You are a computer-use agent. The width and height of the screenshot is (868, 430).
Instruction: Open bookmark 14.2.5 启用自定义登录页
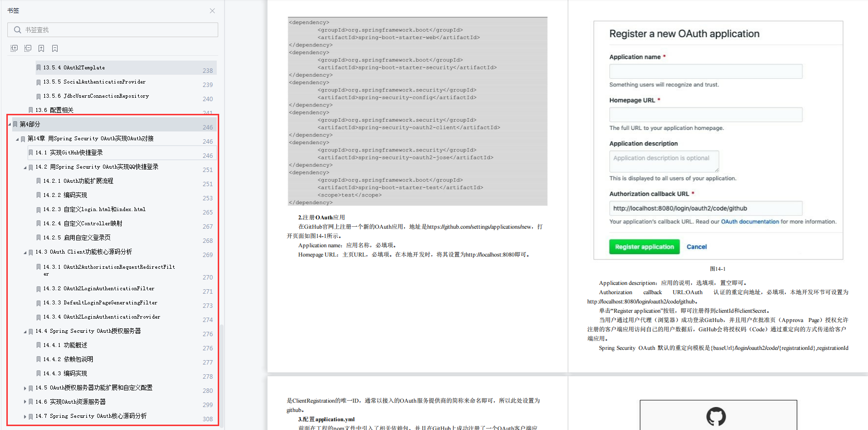(77, 237)
